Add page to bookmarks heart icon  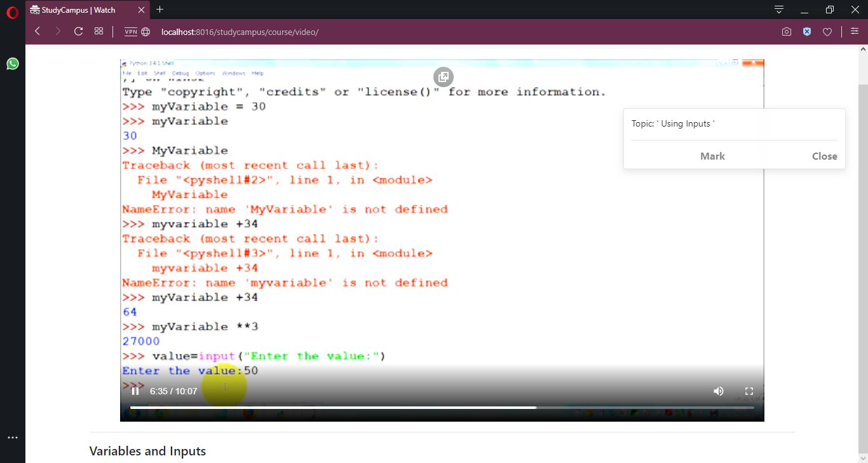click(x=827, y=32)
